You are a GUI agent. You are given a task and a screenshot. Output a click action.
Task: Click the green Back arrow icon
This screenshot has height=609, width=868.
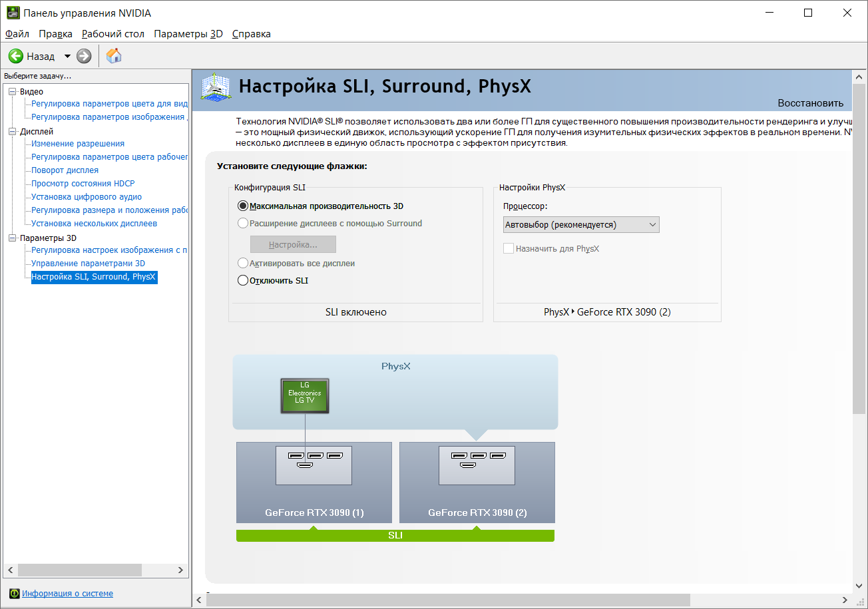pos(16,57)
